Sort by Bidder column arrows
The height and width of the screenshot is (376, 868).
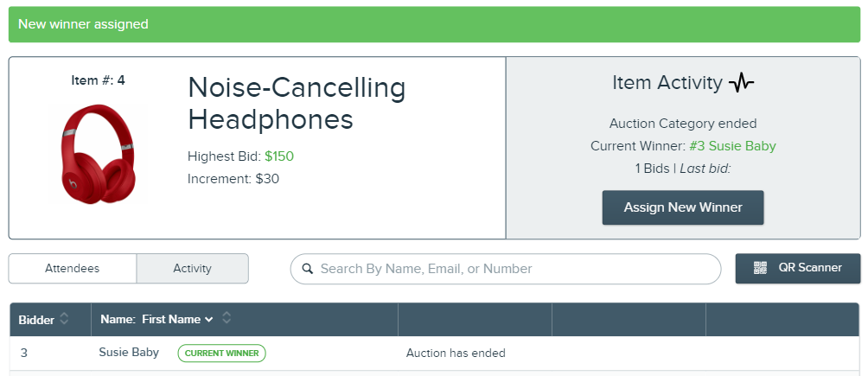[64, 318]
